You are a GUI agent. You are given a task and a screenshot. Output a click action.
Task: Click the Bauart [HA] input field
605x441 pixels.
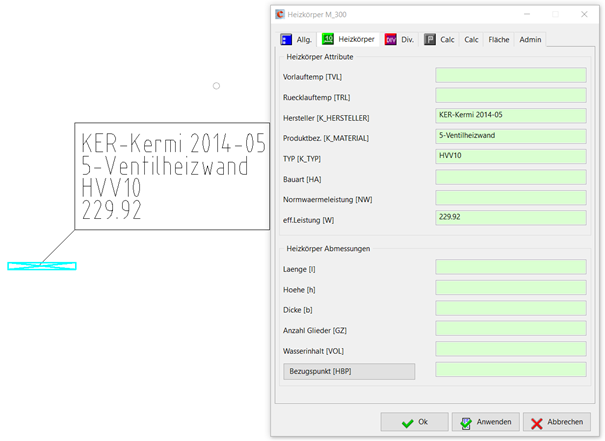(x=511, y=177)
